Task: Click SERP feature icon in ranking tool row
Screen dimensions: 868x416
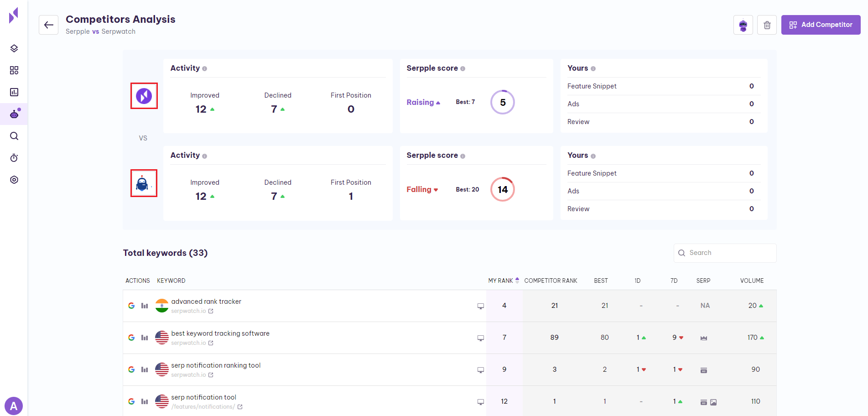Action: [x=704, y=370]
